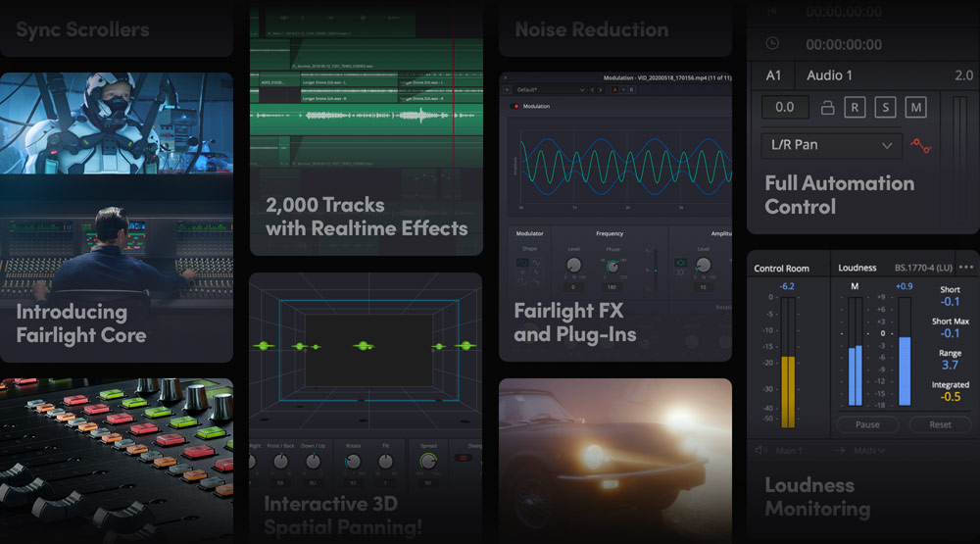980x544 pixels.
Task: Solo Audio 1 with the S button
Action: 885,108
